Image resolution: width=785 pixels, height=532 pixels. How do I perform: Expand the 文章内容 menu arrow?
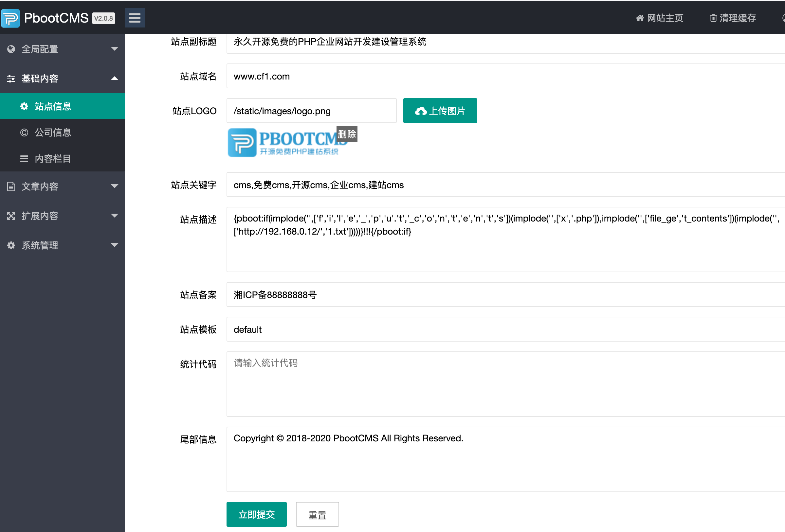click(115, 186)
